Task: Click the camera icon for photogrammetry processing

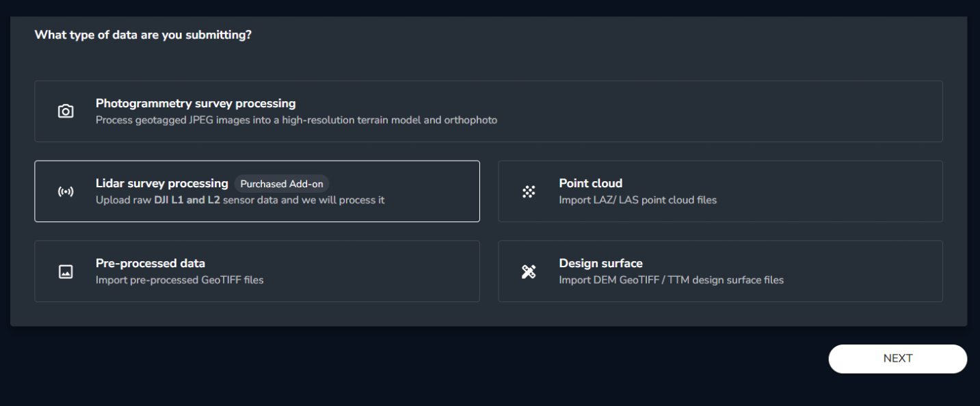Action: [x=66, y=111]
